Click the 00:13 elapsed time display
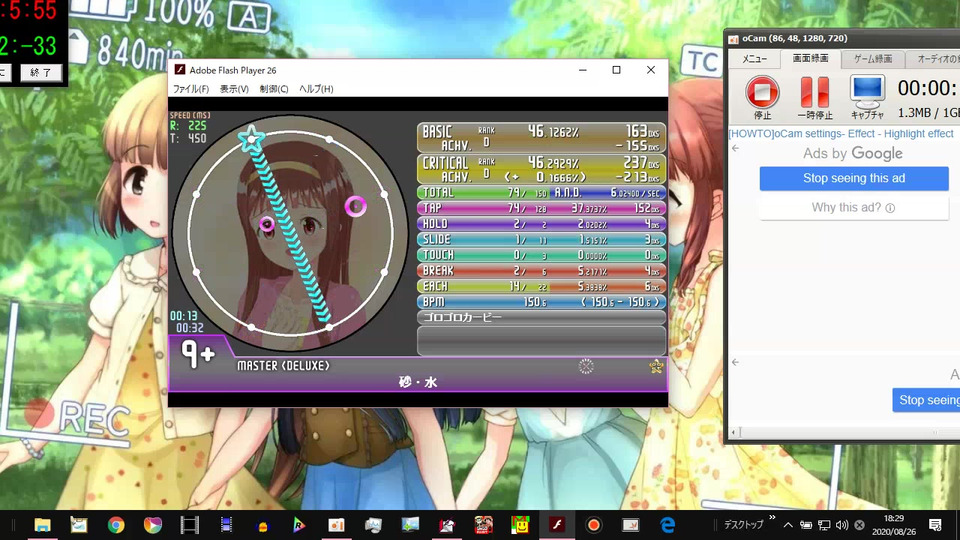This screenshot has width=960, height=540. click(x=184, y=316)
